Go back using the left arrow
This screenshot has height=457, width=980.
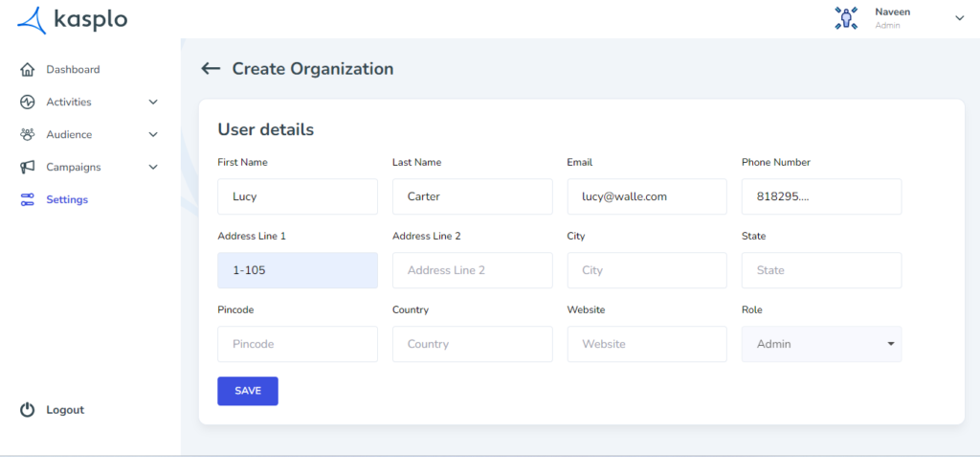coord(211,69)
